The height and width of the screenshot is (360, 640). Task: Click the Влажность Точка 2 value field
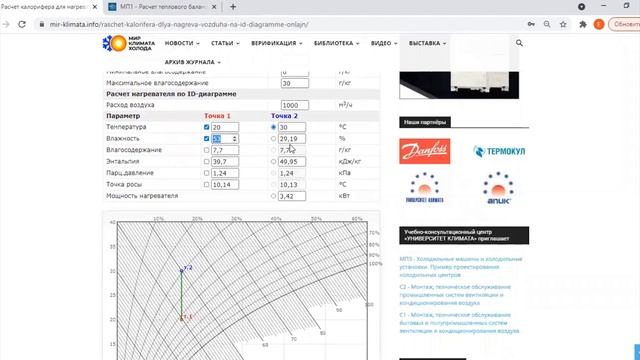point(292,139)
